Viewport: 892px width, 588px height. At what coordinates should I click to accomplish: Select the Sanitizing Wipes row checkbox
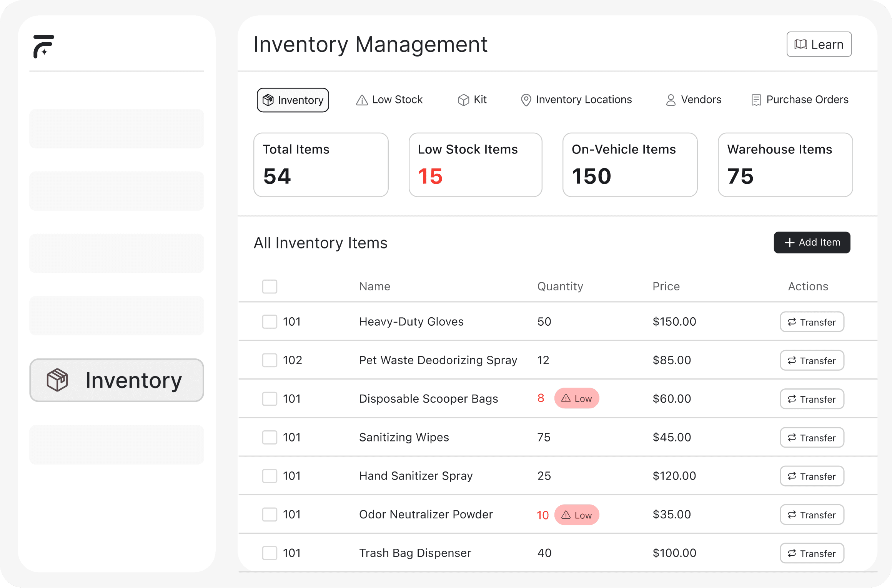point(270,437)
